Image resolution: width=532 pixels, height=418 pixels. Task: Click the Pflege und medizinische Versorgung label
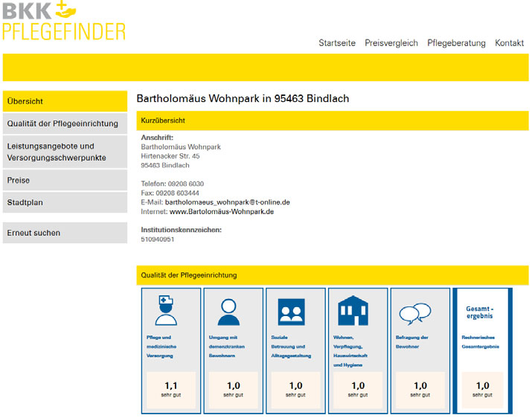[x=161, y=347]
